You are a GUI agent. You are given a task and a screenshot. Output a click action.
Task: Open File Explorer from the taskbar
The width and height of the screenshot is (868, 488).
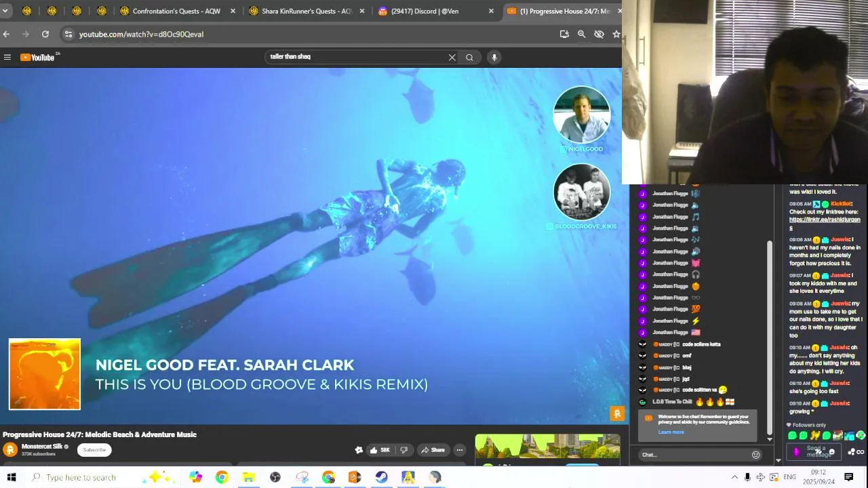[248, 477]
